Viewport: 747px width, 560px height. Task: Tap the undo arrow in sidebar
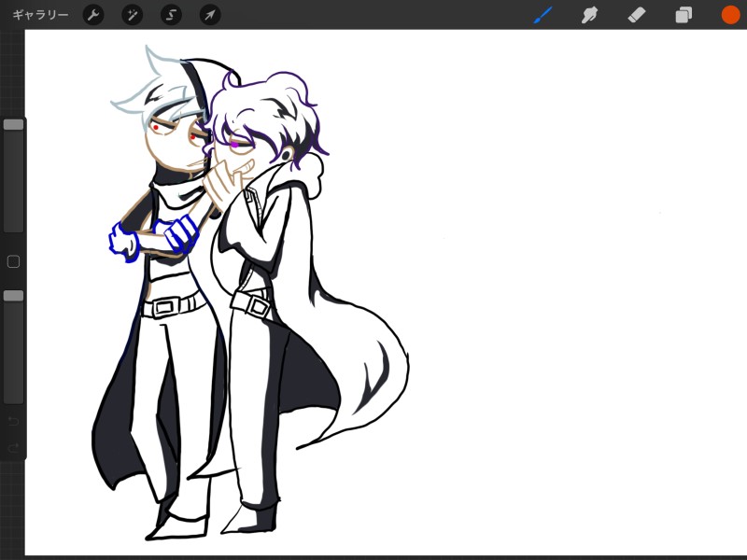pos(13,421)
